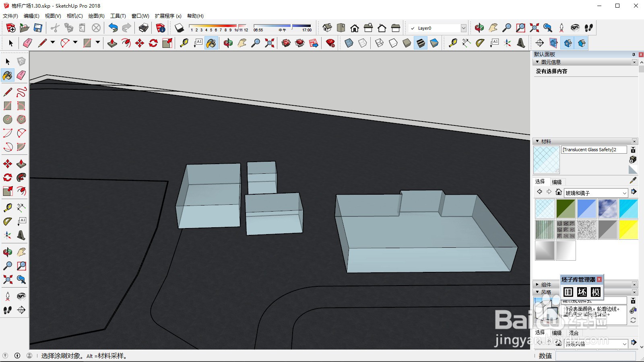
Task: Activate the Pie tool in left toolbar
Action: 21,147
